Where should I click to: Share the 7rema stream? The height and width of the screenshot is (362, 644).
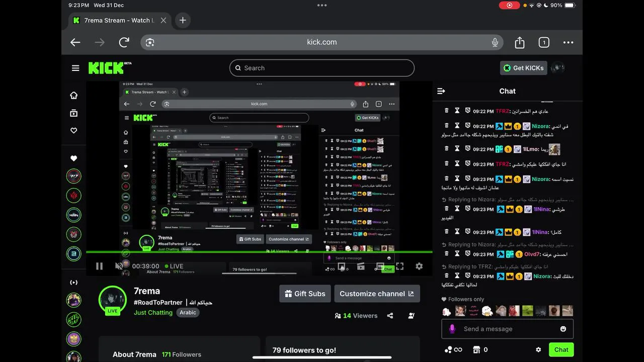390,316
